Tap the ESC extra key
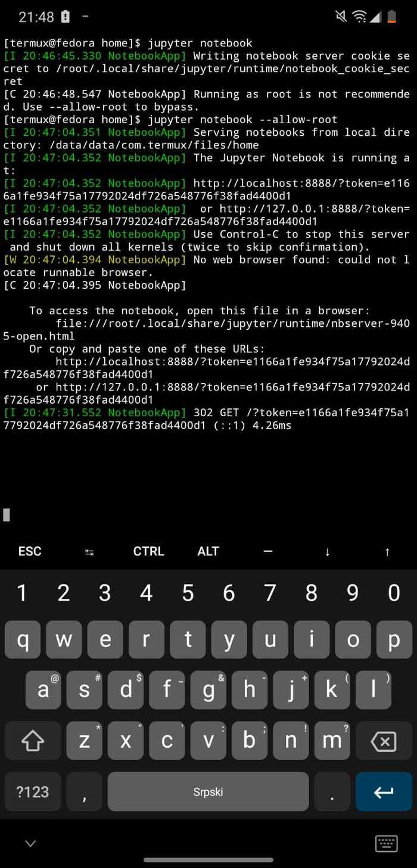This screenshot has height=868, width=417. (x=30, y=551)
